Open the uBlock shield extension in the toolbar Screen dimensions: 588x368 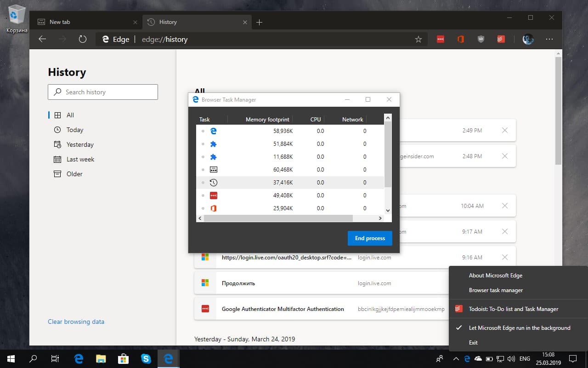coord(481,40)
